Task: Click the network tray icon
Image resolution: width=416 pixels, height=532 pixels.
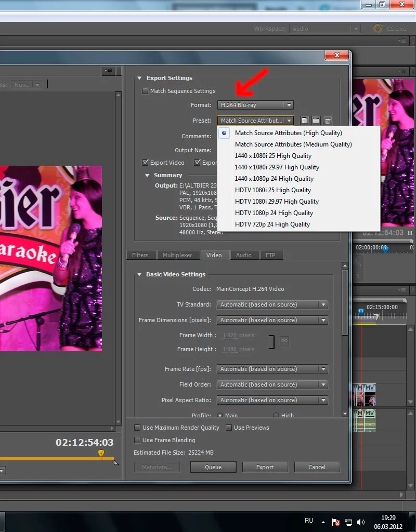Action: pyautogui.click(x=348, y=522)
